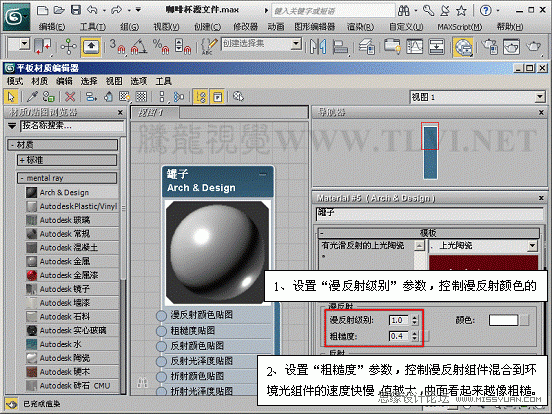Viewport: 552px width, 414px height.
Task: Click the 漫反射颜色贴图 input socket
Action: click(161, 315)
